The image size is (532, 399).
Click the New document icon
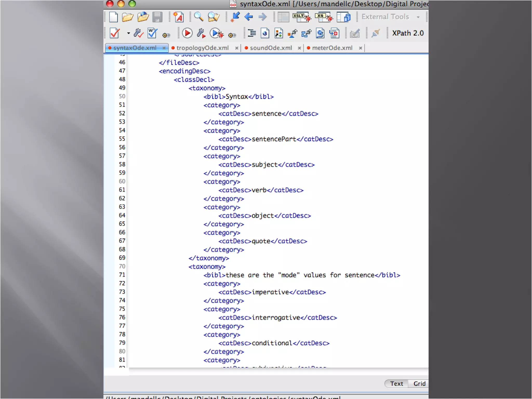tap(113, 17)
